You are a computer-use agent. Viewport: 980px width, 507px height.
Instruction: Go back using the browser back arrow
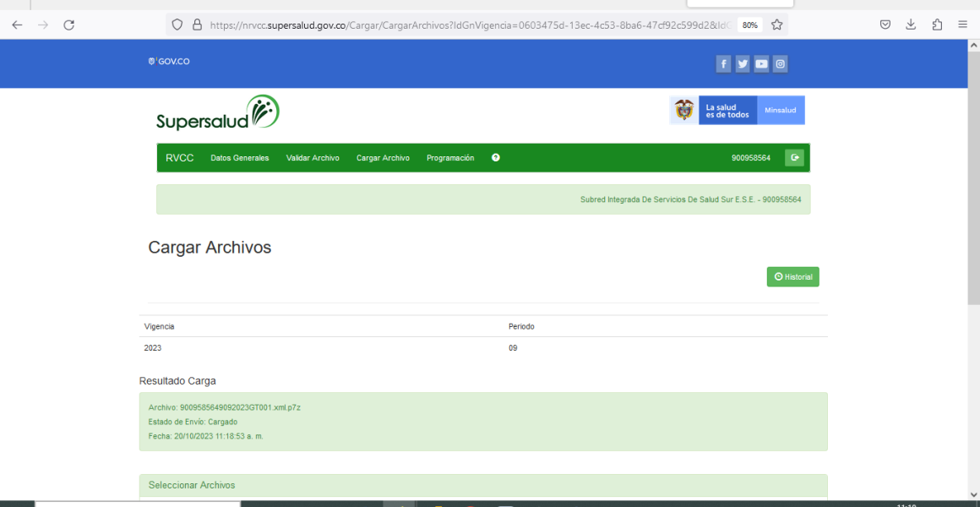tap(17, 25)
